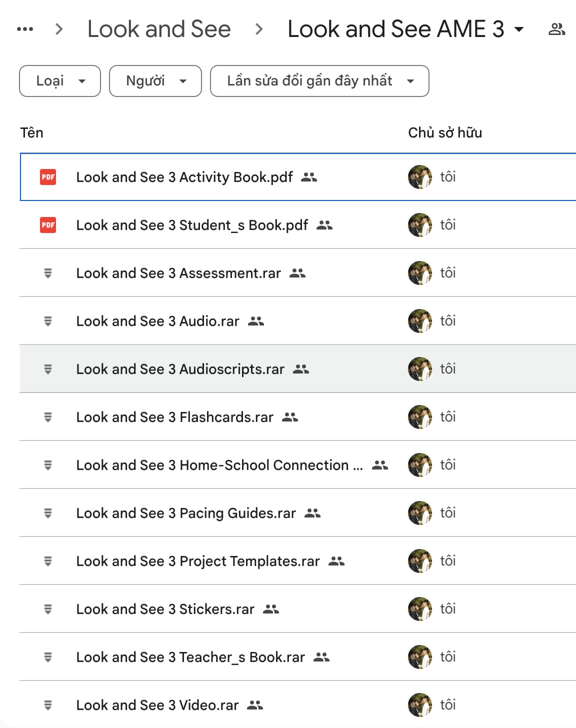
Task: Click shared-people icon next to Audio.rar
Action: (x=256, y=321)
